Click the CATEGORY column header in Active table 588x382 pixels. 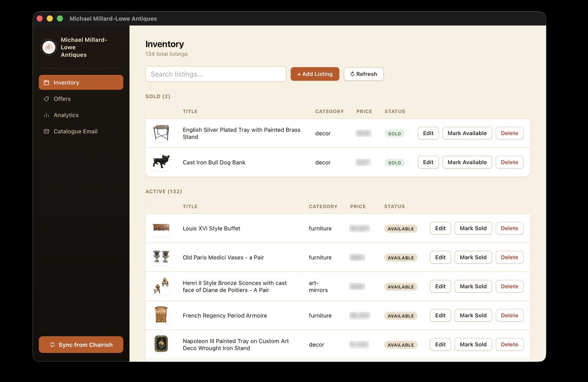click(323, 207)
